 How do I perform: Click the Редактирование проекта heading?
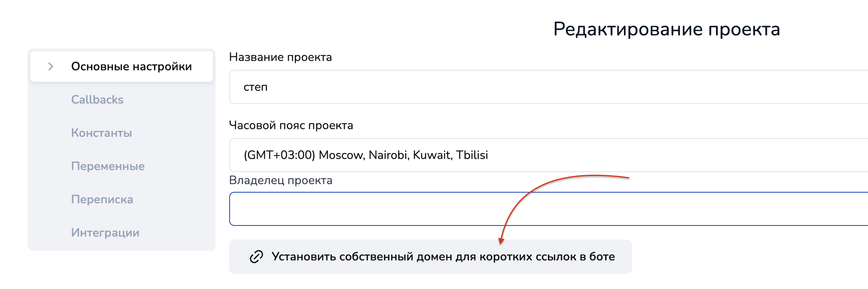point(667,29)
